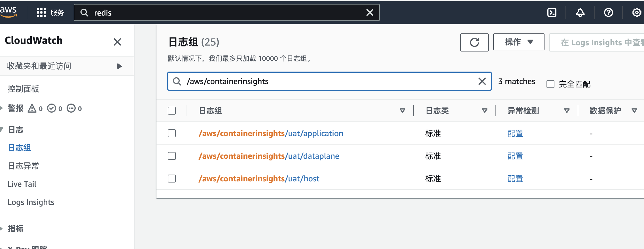Viewport: 644px width, 249px height.
Task: Click the insufficient data alarms icon
Action: pyautogui.click(x=71, y=108)
